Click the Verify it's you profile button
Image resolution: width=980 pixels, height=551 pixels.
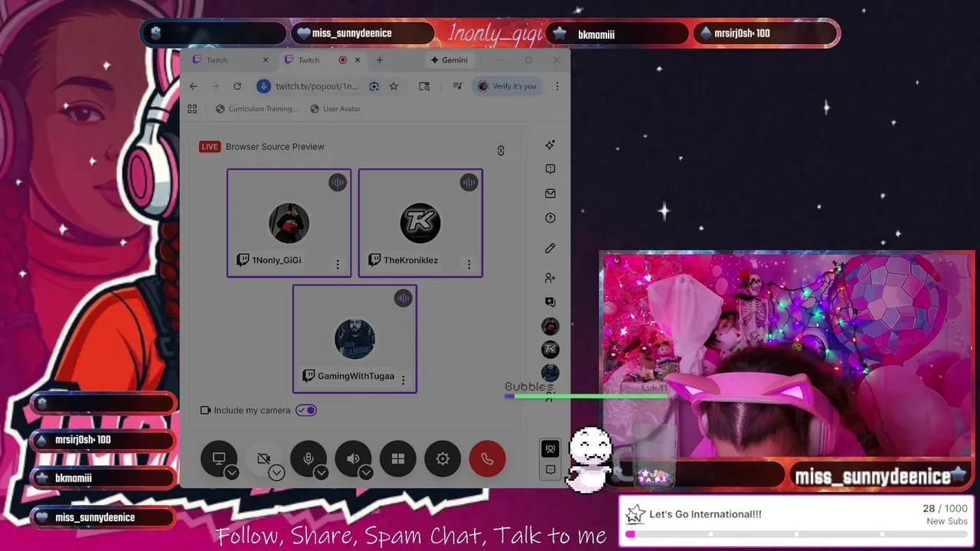coord(507,86)
